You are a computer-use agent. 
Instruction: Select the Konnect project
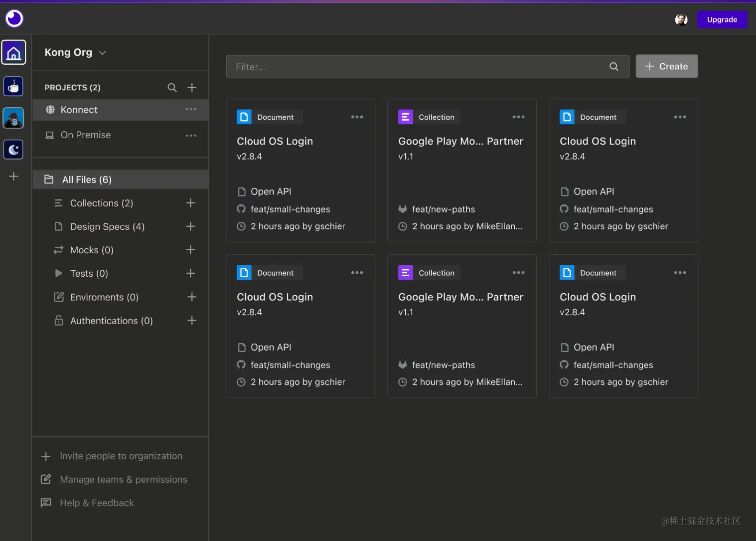pos(121,110)
